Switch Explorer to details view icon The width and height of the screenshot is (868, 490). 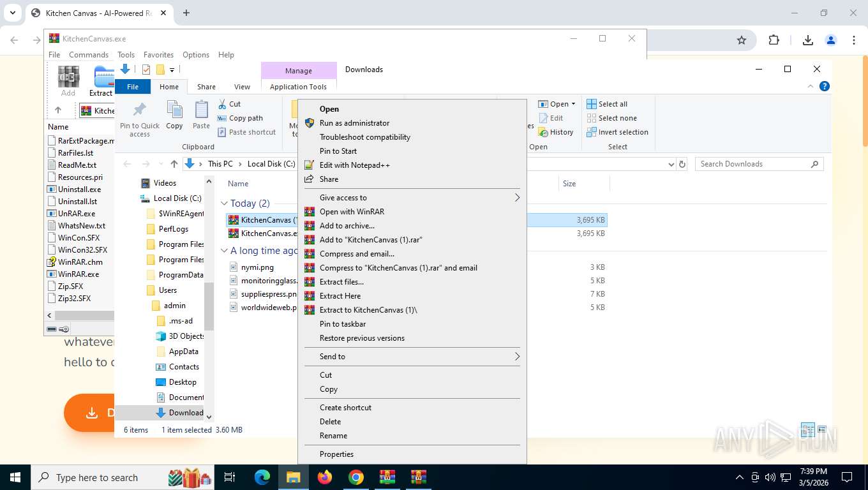[807, 430]
